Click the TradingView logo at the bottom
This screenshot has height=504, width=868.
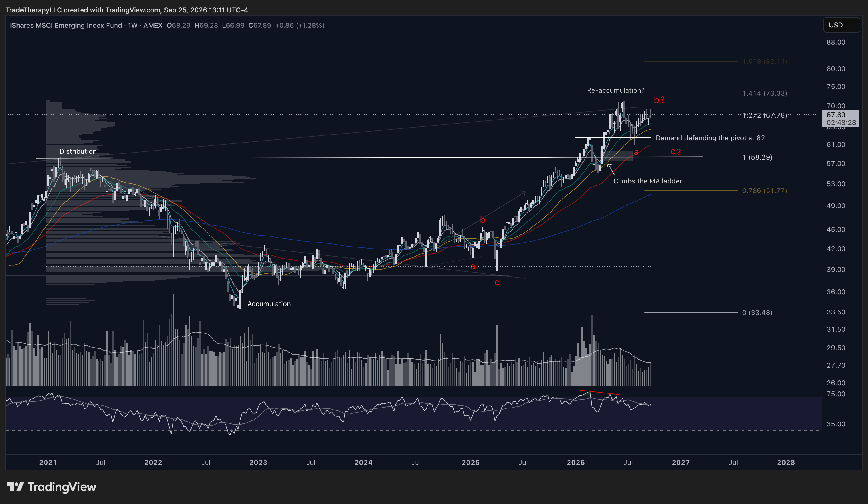(x=52, y=487)
